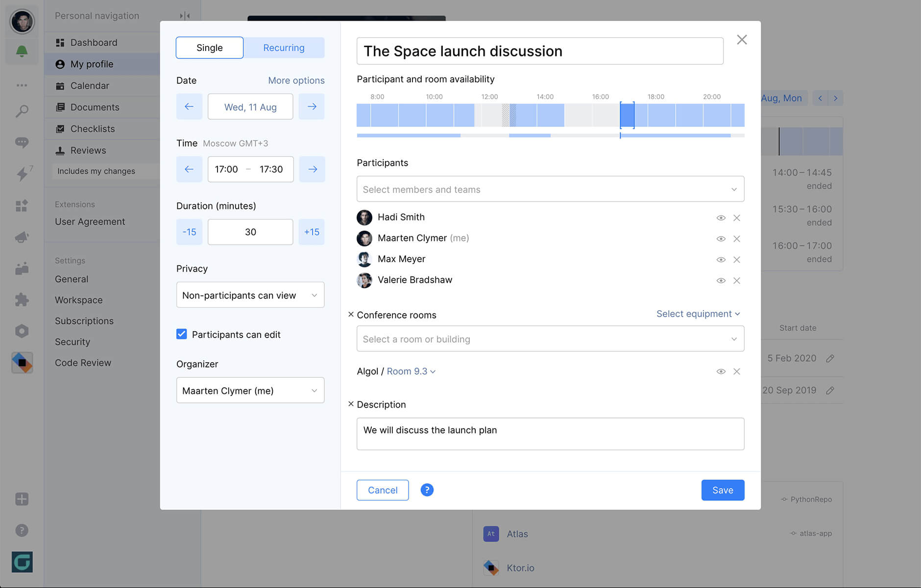This screenshot has height=588, width=921.
Task: Open the Checklists section in the sidebar
Action: [93, 128]
